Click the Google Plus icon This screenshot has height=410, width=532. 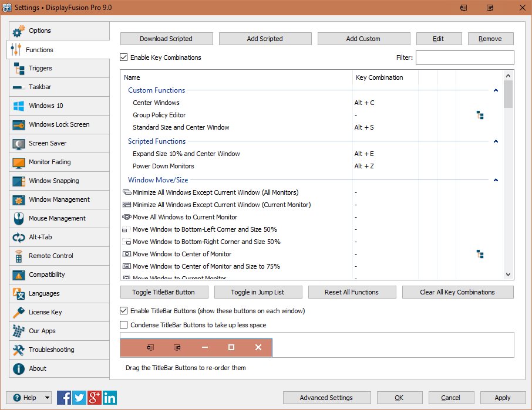point(95,398)
